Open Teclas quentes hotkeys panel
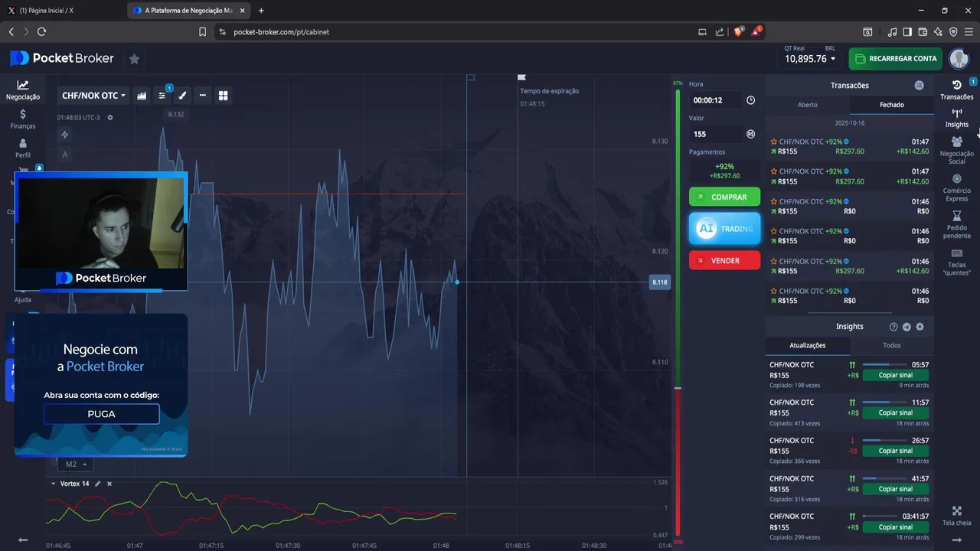980x551 pixels. (956, 262)
